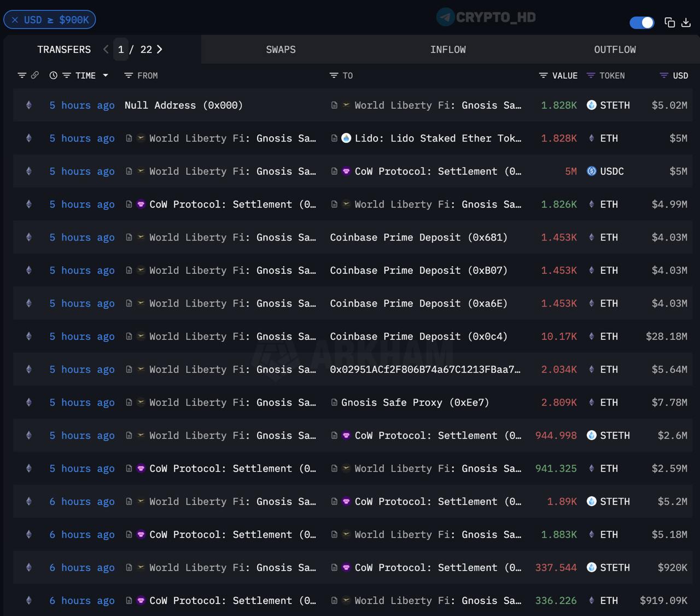
Task: Click the CoW Protocol icon in the $5.18M row
Action: tap(141, 535)
